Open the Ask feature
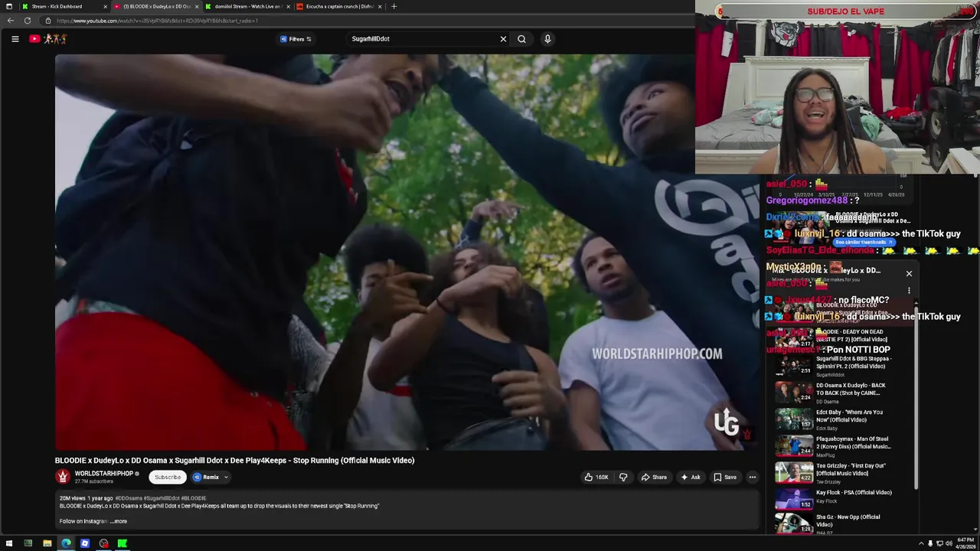The image size is (980, 551). coord(691,477)
